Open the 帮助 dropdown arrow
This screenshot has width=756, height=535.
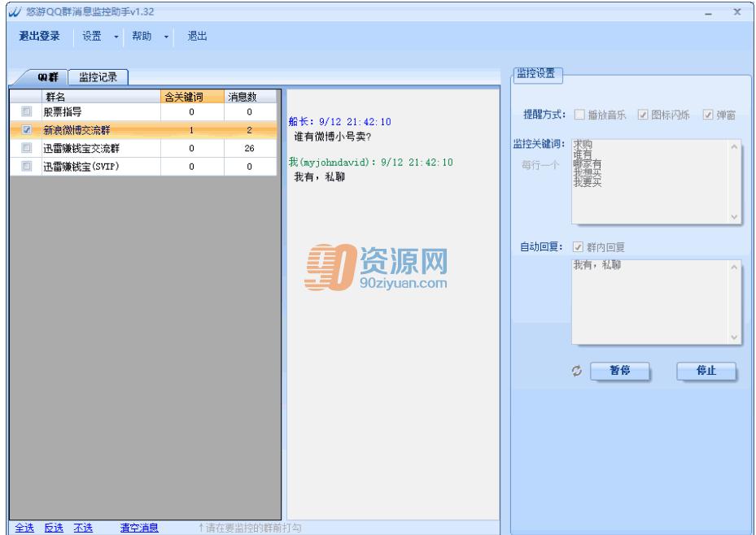[x=166, y=37]
